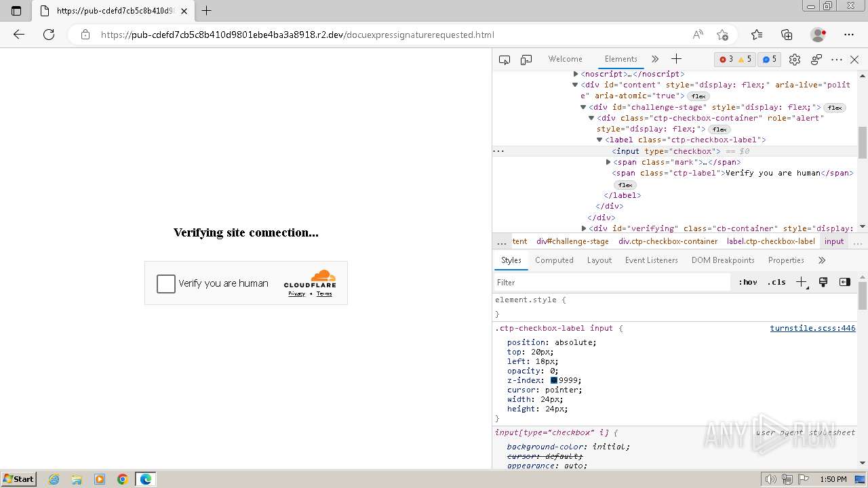This screenshot has height=488, width=868.
Task: Select div#challenge-stage in breadcrumb
Action: pos(572,241)
